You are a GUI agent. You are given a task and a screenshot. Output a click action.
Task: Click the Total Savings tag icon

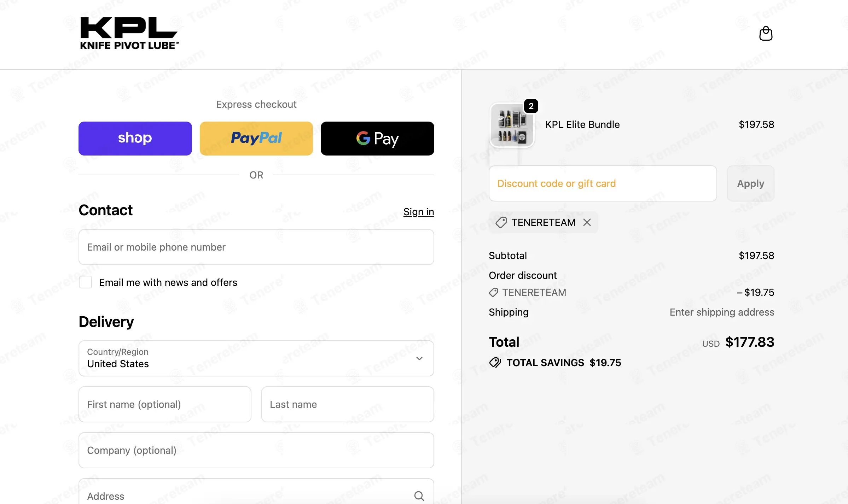[495, 363]
